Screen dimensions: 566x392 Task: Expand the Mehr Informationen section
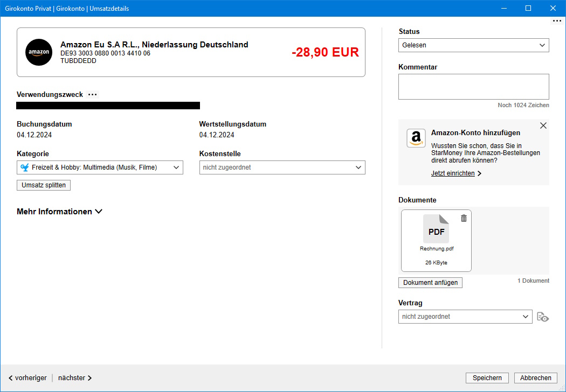59,212
